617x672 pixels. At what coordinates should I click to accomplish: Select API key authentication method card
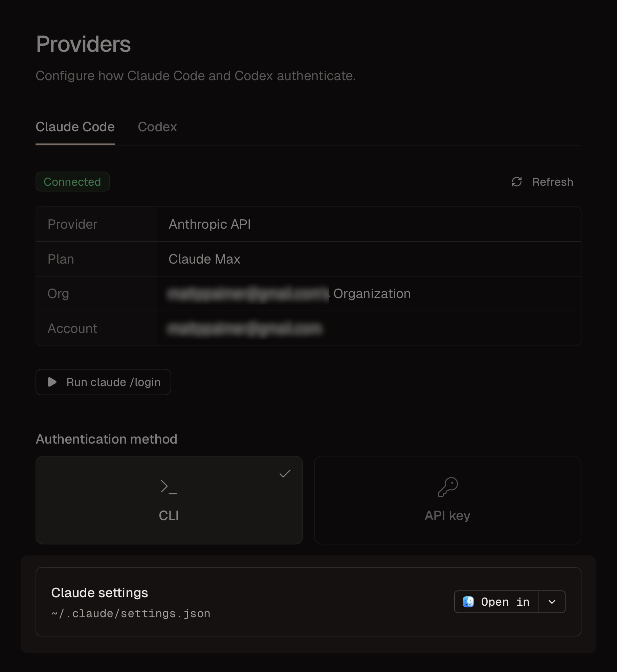click(448, 500)
